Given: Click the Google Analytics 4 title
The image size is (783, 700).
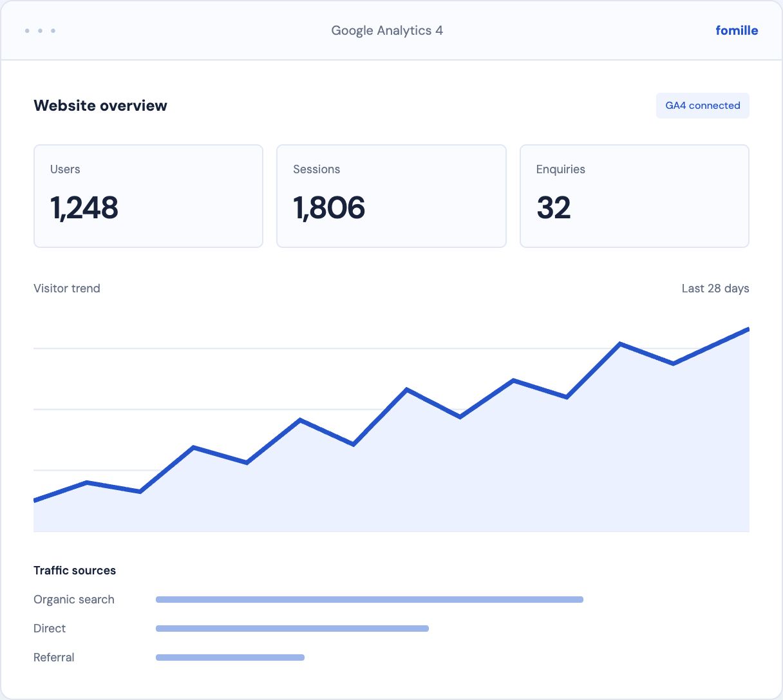Looking at the screenshot, I should pos(387,30).
